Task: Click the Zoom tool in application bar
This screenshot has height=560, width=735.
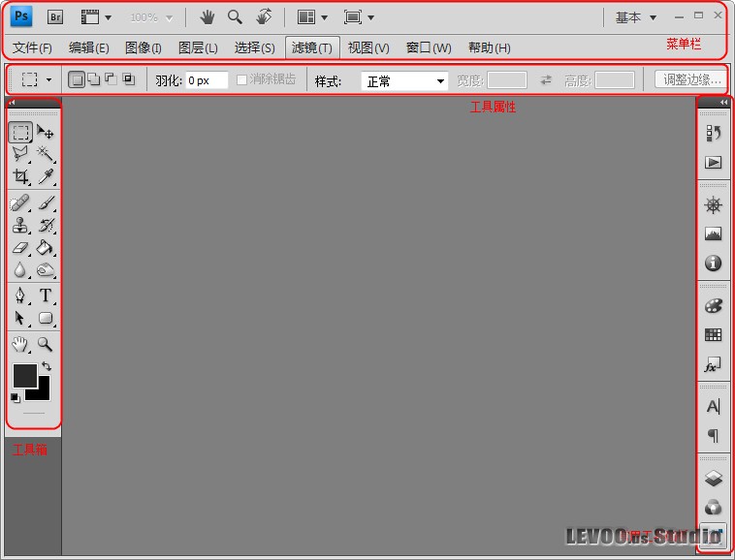Action: (235, 17)
